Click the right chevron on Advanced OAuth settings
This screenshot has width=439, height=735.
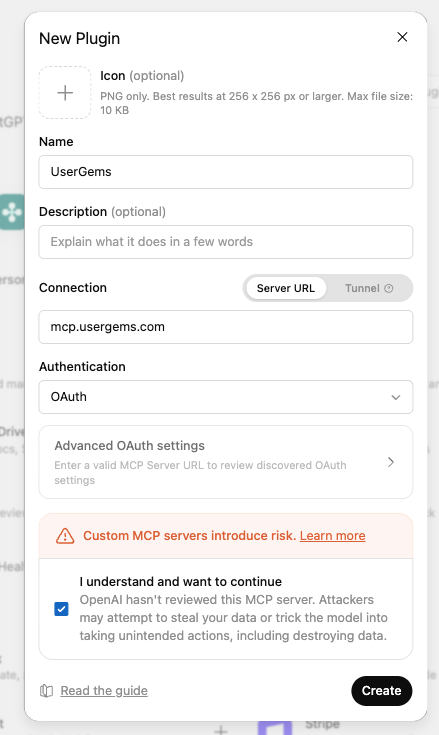tap(391, 462)
